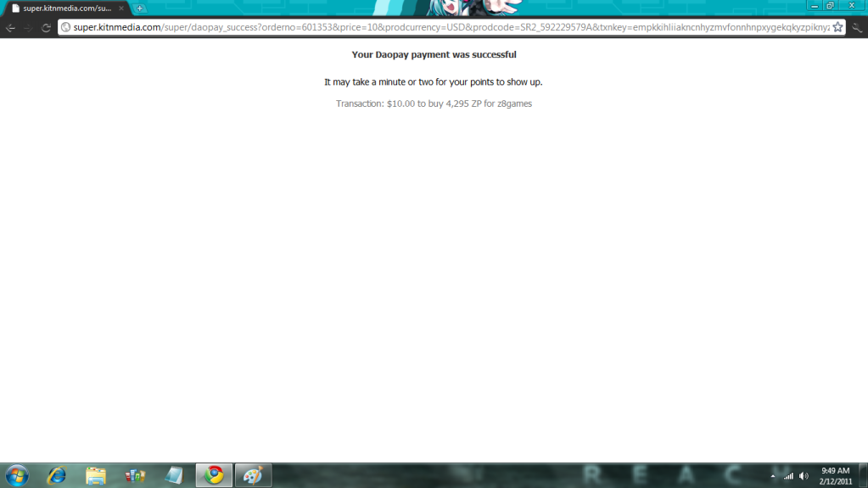Reload the current page
Viewport: 868px width, 488px height.
pos(46,27)
